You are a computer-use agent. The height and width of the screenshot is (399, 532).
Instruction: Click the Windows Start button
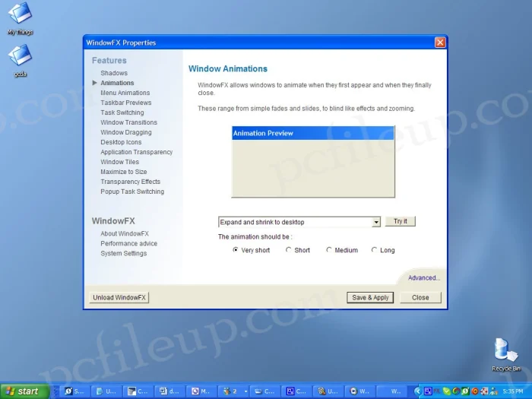pos(24,391)
